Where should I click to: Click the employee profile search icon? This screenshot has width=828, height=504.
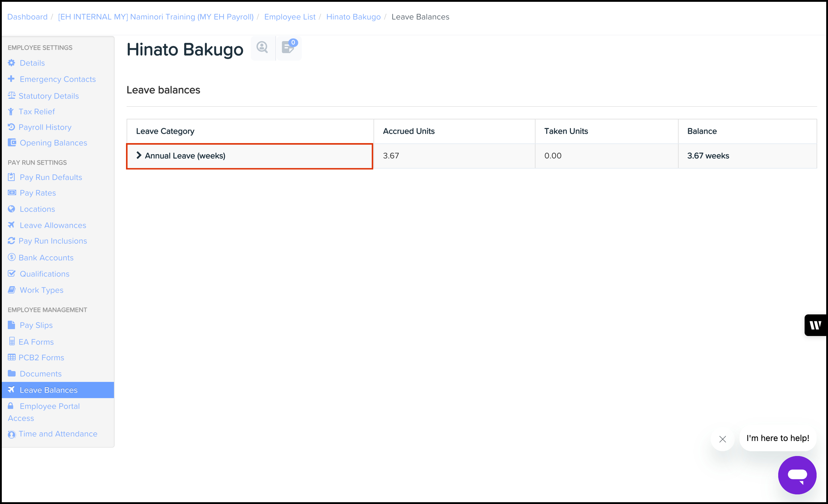(262, 47)
